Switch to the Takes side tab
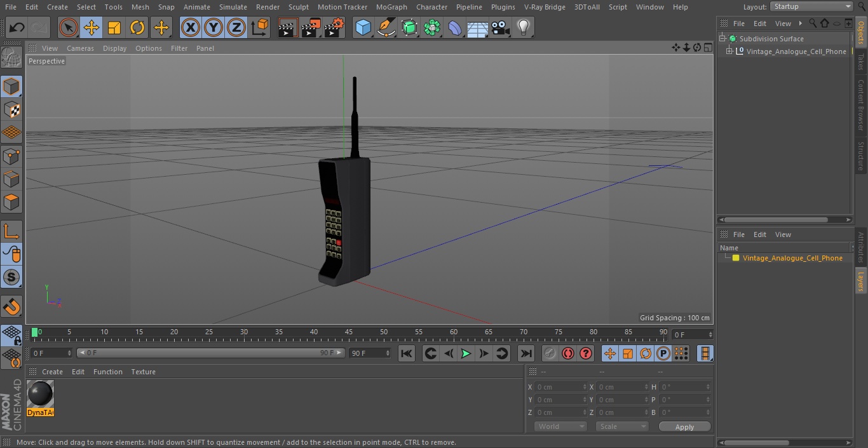The height and width of the screenshot is (448, 868). 861,62
